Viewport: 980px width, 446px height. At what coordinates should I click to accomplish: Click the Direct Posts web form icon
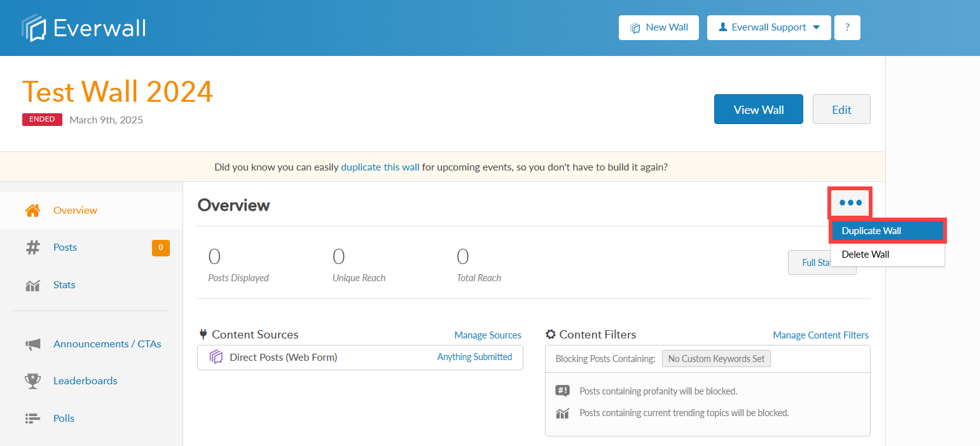pyautogui.click(x=216, y=358)
